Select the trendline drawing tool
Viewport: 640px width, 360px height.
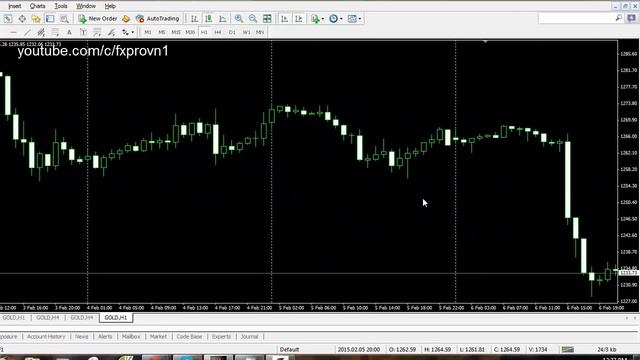click(27, 32)
